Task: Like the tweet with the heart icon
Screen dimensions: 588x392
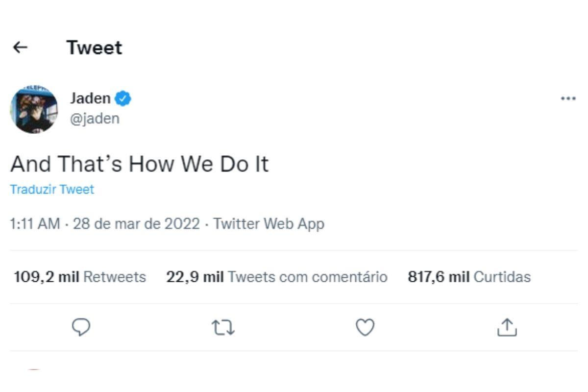Action: pos(365,327)
